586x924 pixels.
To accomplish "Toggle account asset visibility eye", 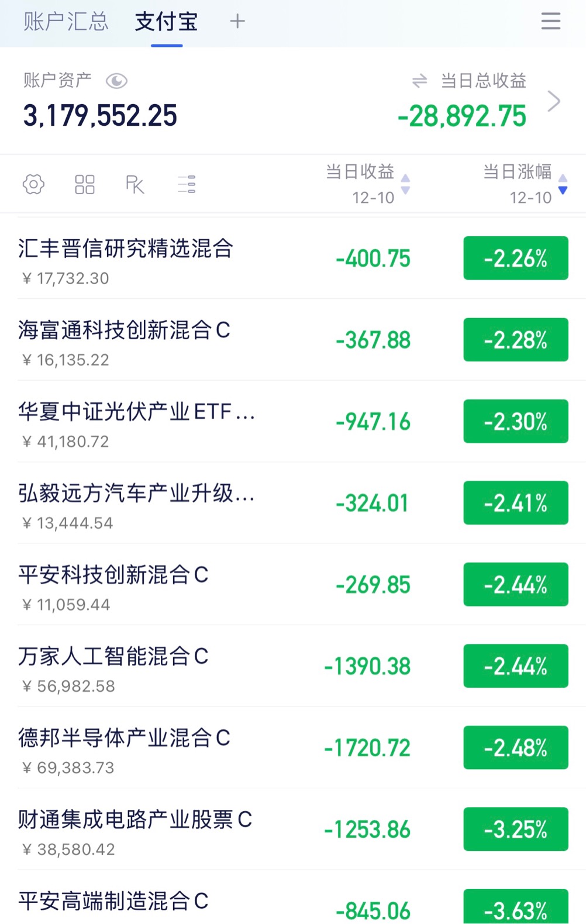I will [116, 81].
